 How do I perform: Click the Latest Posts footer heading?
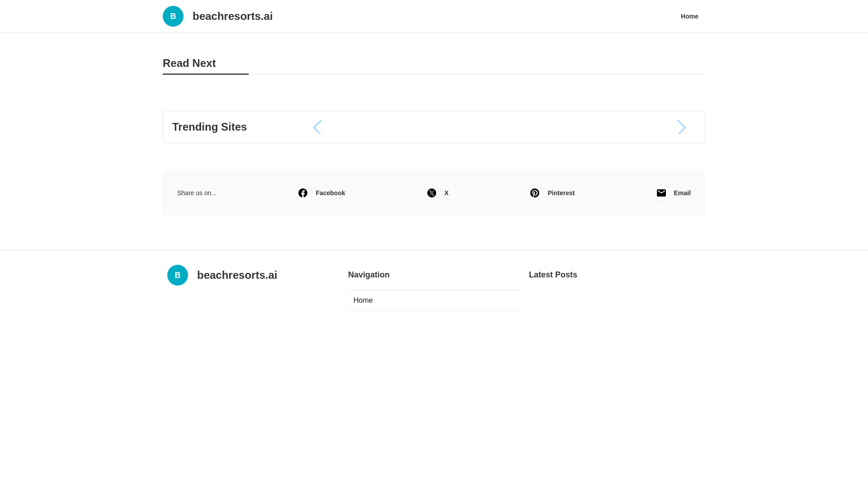[x=553, y=275]
